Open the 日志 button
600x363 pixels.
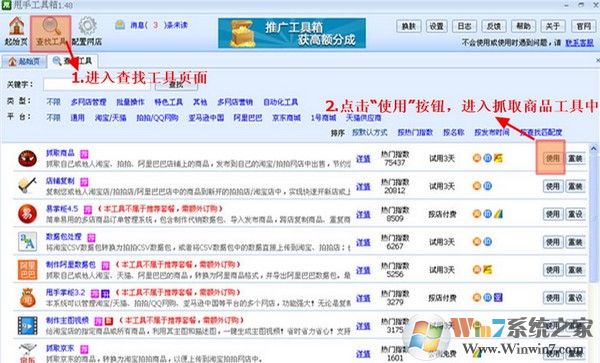click(x=465, y=26)
